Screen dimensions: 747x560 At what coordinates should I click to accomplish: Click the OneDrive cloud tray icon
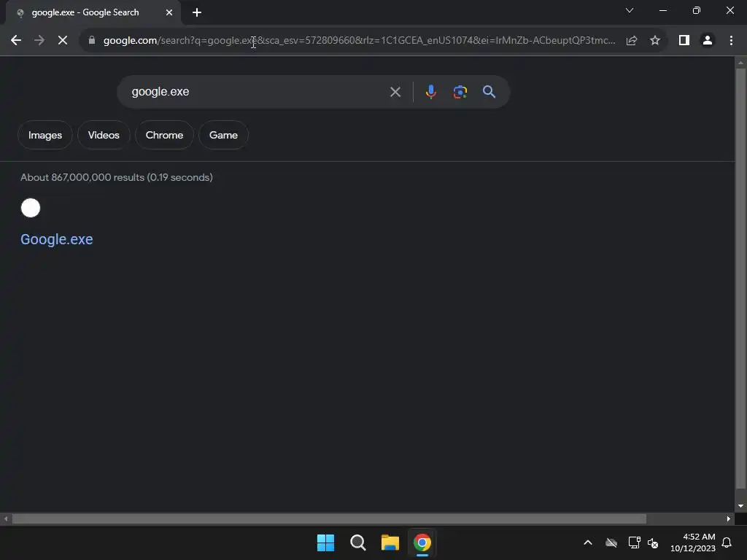[611, 542]
